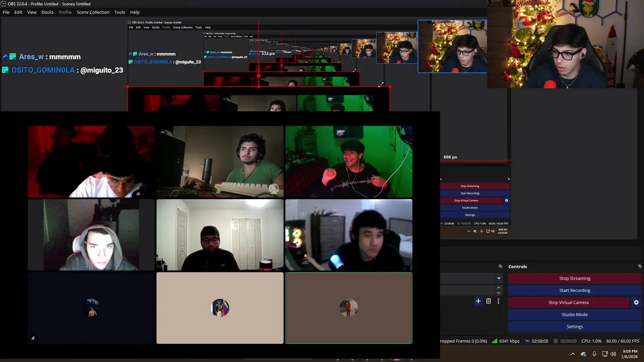Select the participant beside the RGB PC
Screen dimensions: 644x362
(349, 235)
